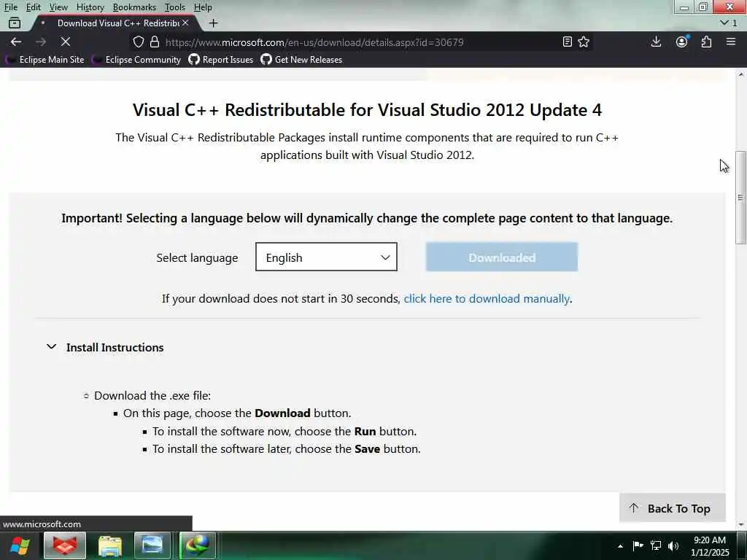The width and height of the screenshot is (747, 560).
Task: Click the scrollbar down arrow
Action: point(740,525)
